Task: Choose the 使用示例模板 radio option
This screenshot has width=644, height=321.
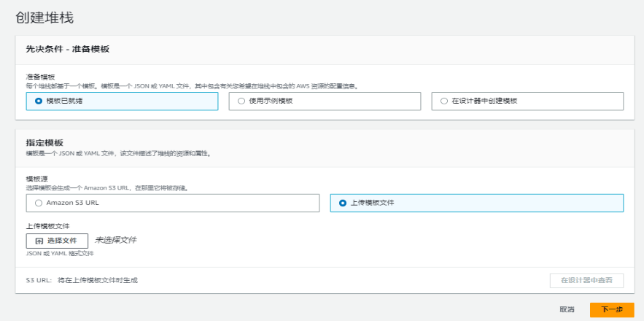Action: click(241, 101)
